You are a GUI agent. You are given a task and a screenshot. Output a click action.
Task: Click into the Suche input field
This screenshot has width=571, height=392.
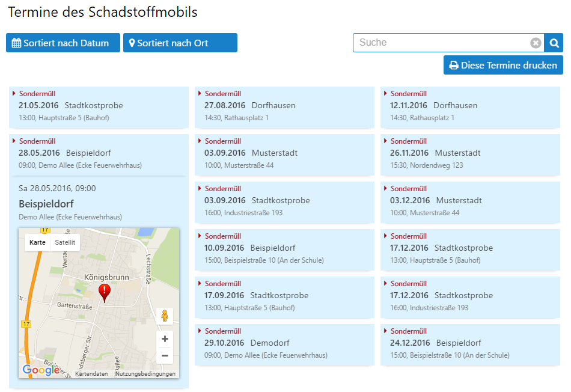click(441, 43)
